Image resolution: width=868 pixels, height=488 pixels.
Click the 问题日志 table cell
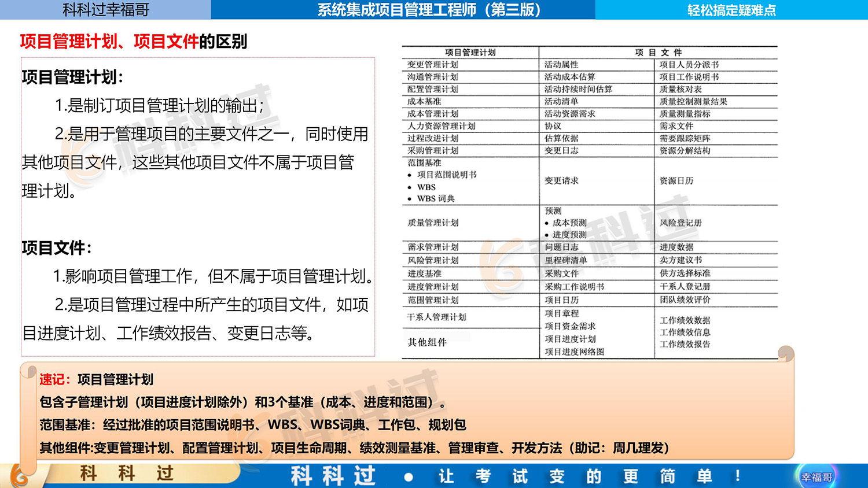pos(561,247)
